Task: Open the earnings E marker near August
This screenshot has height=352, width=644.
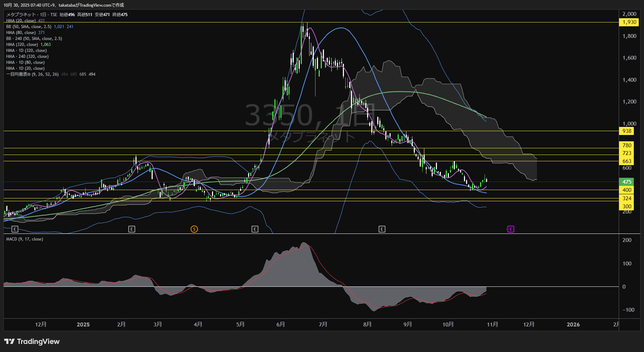Action: (x=382, y=229)
